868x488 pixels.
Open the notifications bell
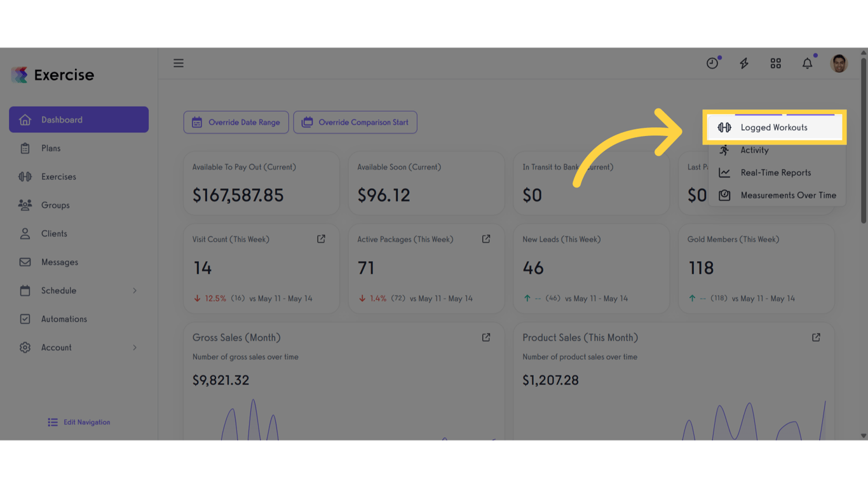pyautogui.click(x=807, y=63)
